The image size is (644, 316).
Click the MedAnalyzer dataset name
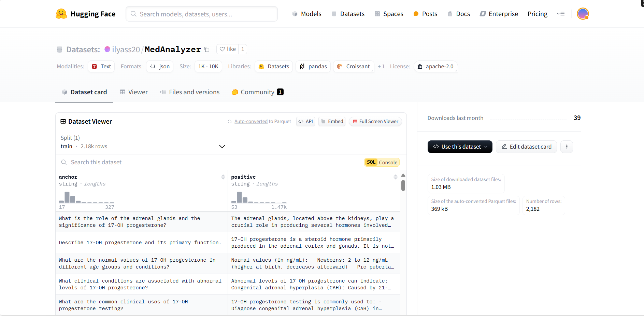pos(173,49)
